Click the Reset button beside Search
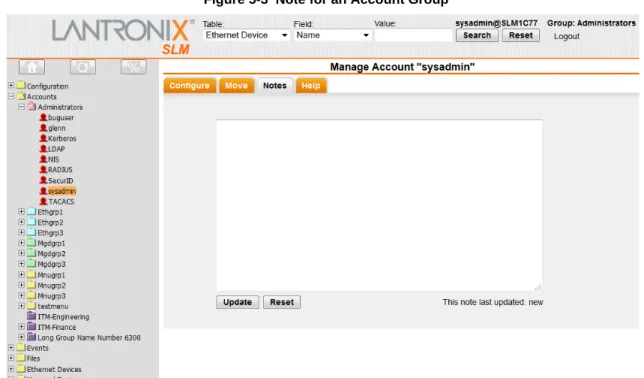 [521, 35]
